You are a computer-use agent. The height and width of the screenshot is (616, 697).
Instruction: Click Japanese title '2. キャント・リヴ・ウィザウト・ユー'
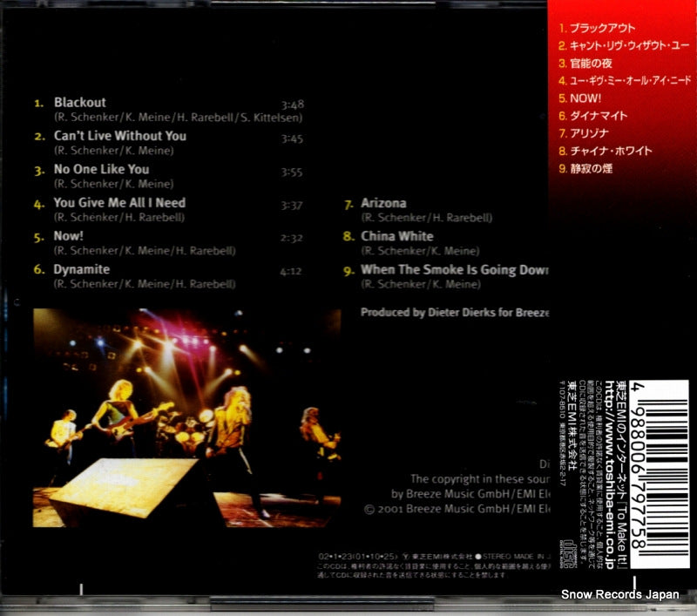624,46
